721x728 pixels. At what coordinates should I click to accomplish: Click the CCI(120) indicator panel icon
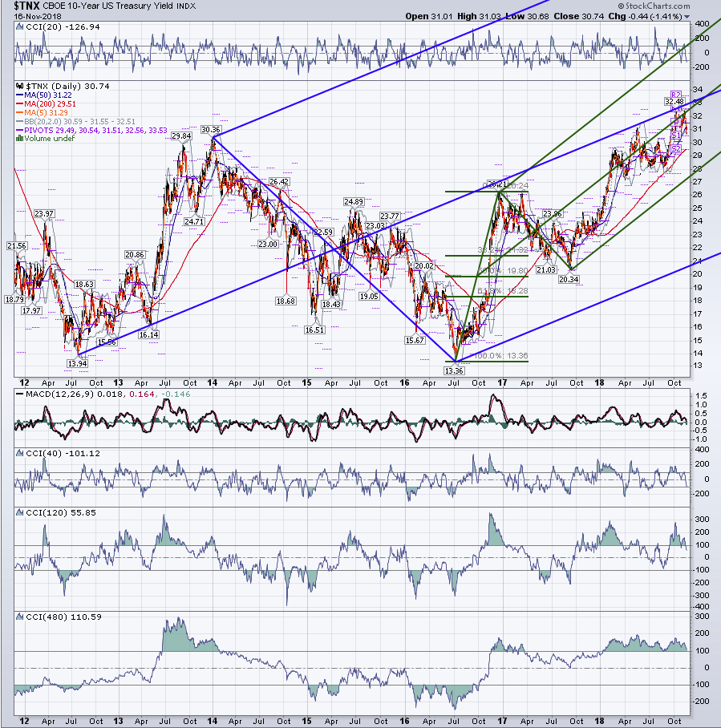click(19, 512)
